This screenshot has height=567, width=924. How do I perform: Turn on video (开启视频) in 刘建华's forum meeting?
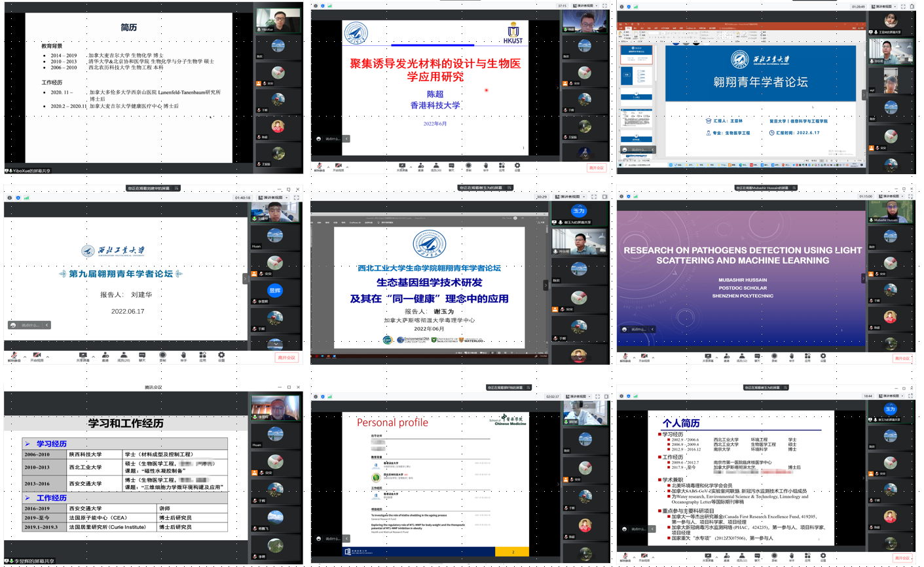(x=37, y=356)
